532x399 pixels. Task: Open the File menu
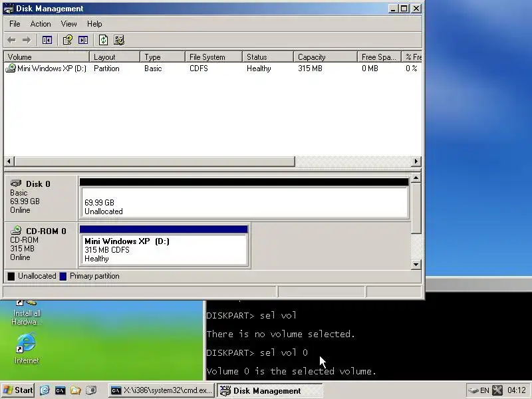[x=15, y=24]
